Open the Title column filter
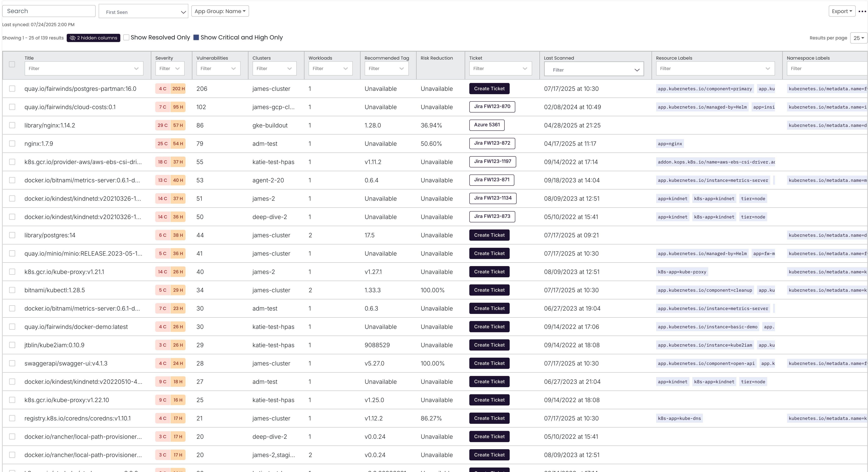 [84, 68]
